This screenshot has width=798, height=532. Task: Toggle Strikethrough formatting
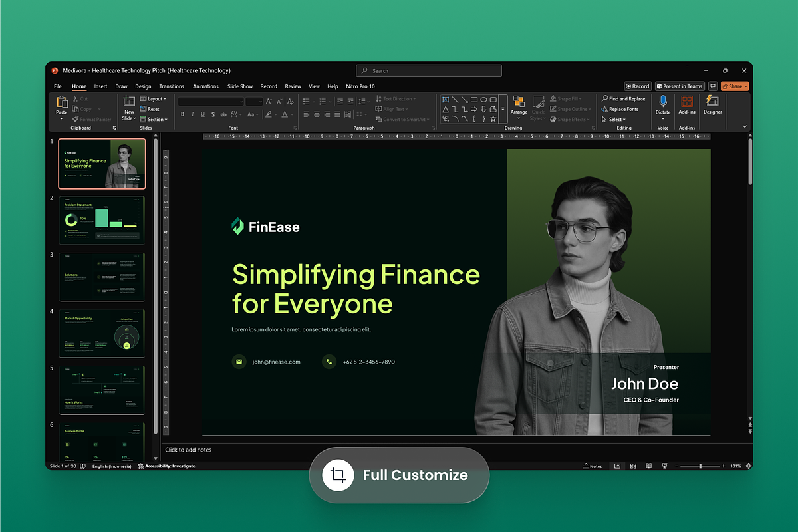(x=223, y=114)
